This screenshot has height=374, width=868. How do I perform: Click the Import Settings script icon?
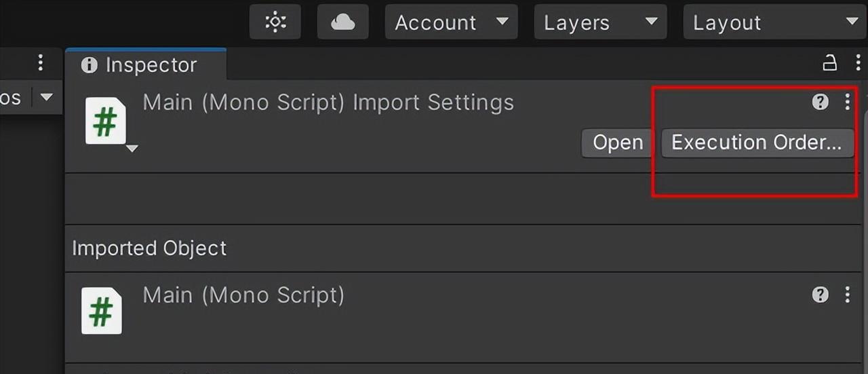pos(106,121)
